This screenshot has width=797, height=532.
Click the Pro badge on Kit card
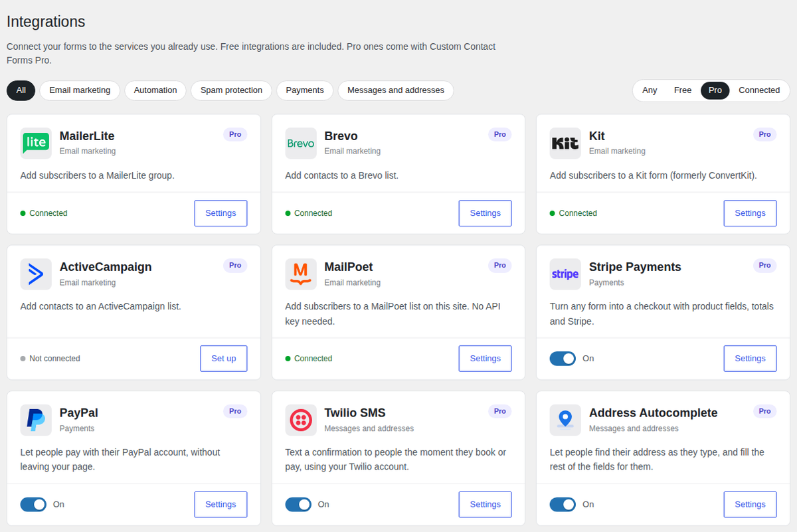[x=765, y=134]
